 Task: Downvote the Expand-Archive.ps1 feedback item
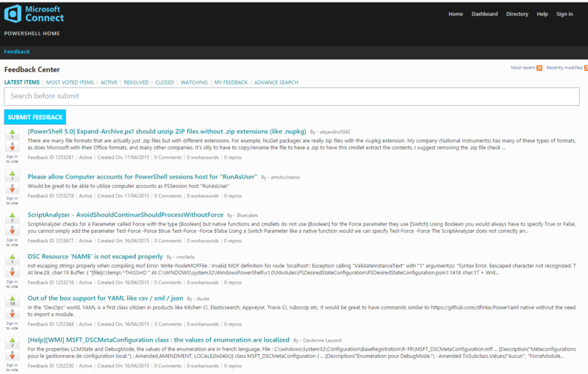pyautogui.click(x=12, y=148)
